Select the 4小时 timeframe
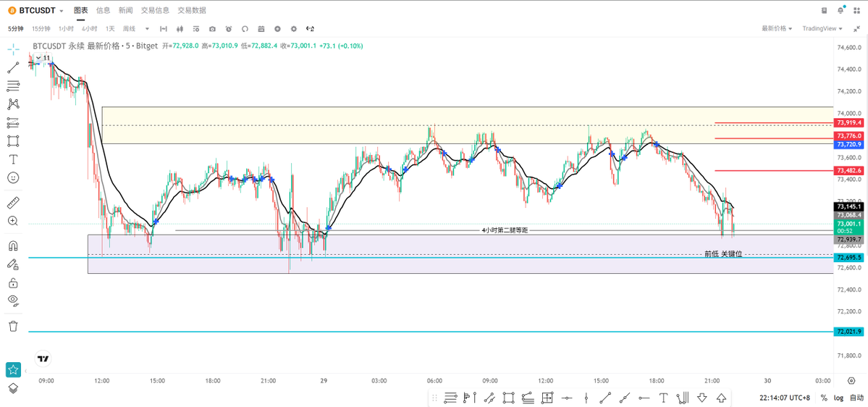This screenshot has width=868, height=407. [89, 29]
